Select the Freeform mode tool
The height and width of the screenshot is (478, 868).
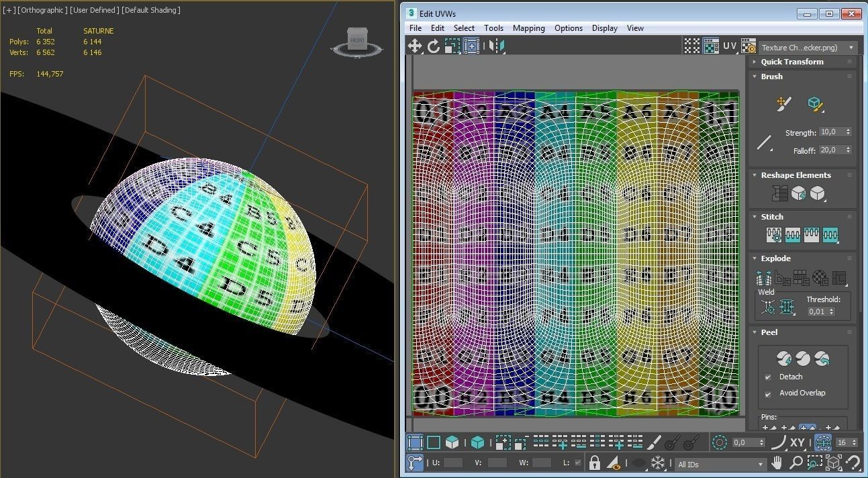click(471, 46)
